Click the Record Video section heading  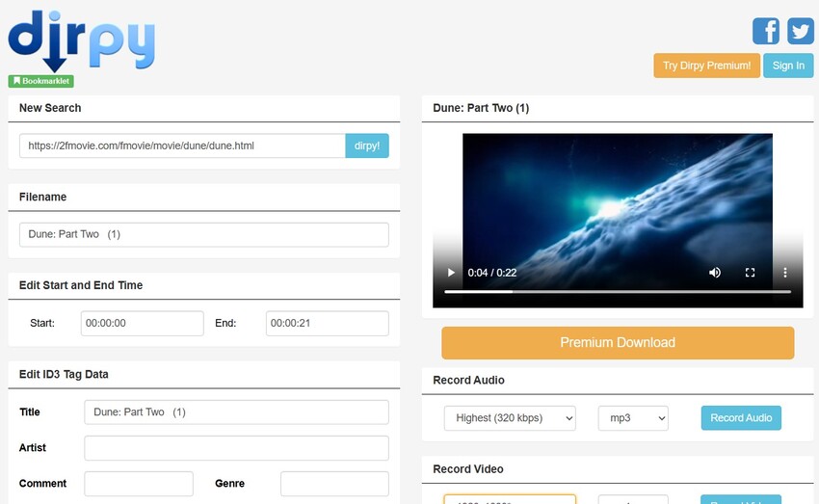pos(468,469)
